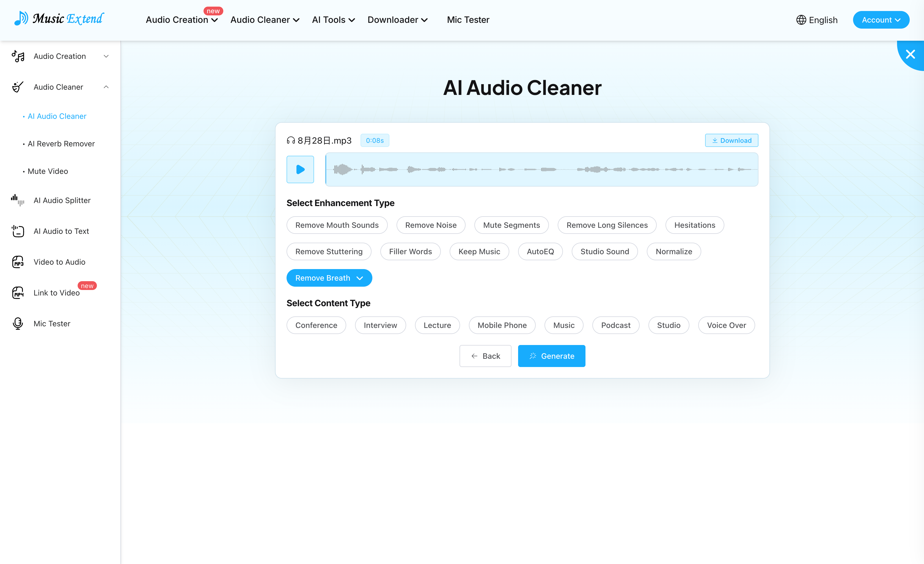Screen dimensions: 924x564
Task: Open Video to Audio MP3 icon
Action: click(18, 262)
